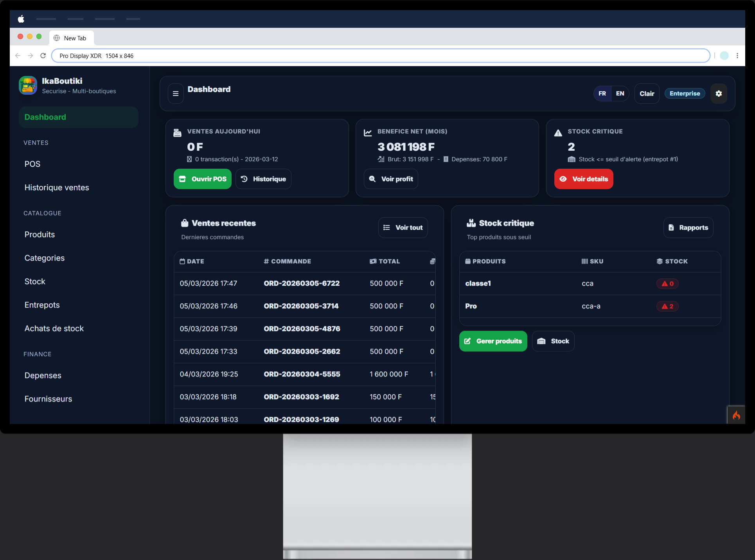Focus the browser address bar

pyautogui.click(x=379, y=56)
